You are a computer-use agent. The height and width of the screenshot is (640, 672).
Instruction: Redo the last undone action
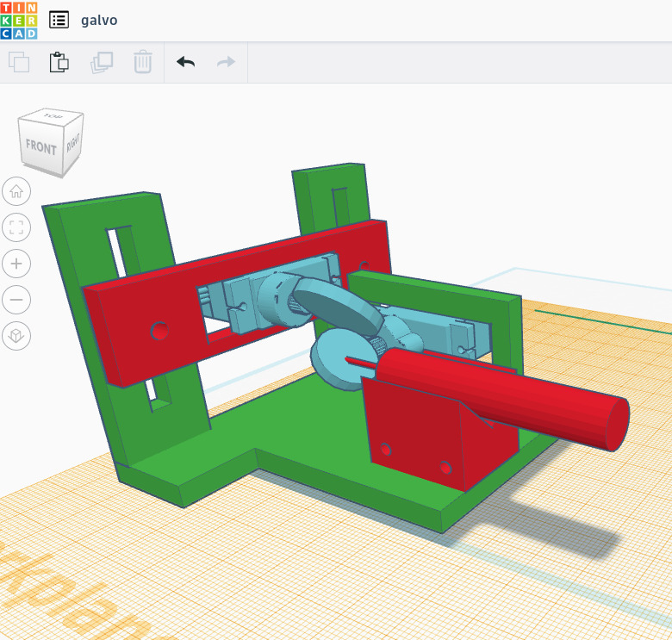(226, 62)
